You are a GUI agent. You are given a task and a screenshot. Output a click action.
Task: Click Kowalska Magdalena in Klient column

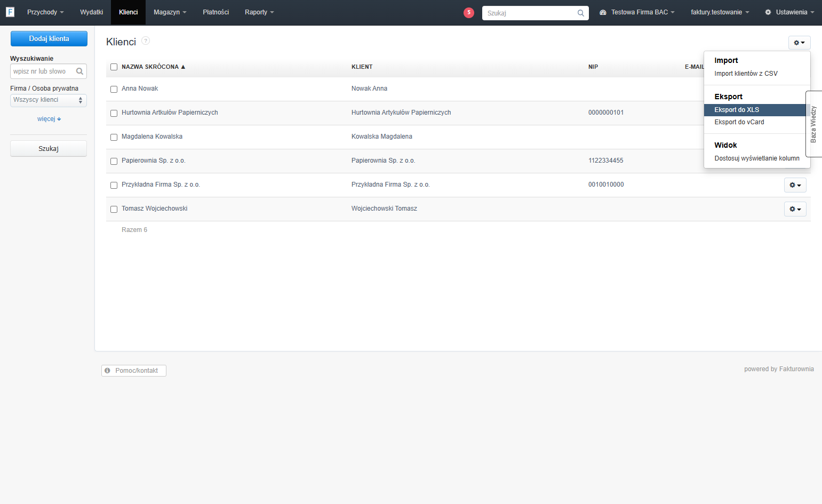(382, 137)
